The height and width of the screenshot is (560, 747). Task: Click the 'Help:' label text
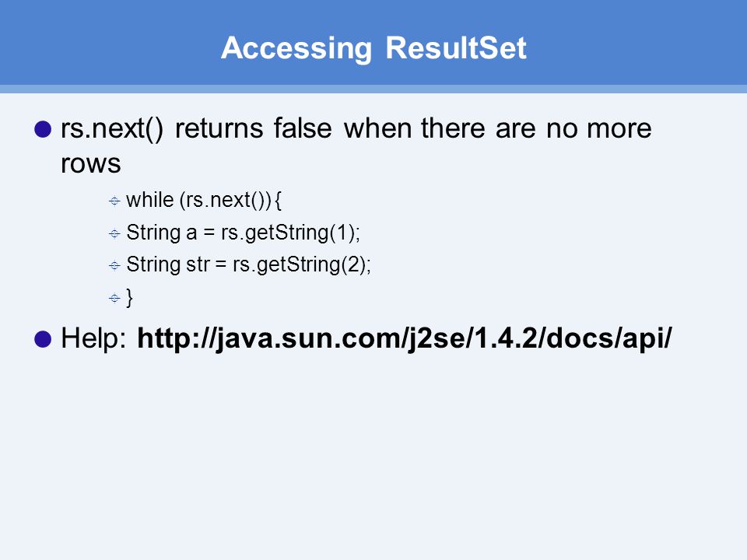tap(94, 338)
